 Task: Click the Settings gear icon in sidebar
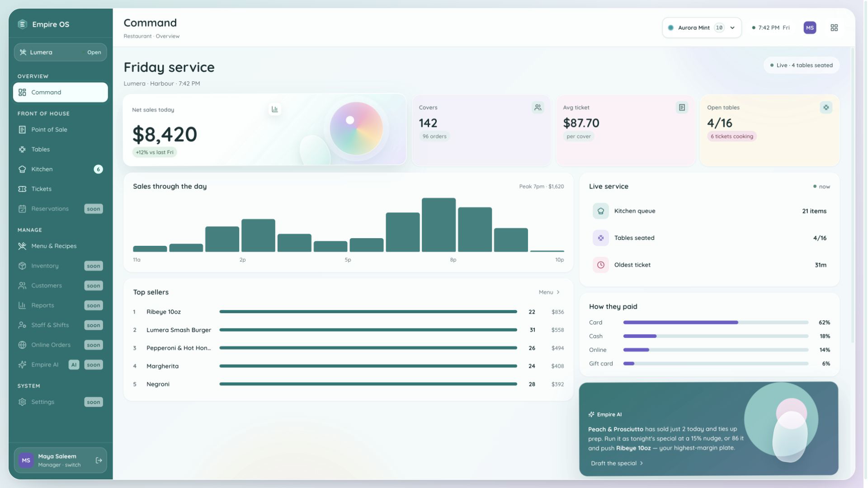(x=22, y=402)
